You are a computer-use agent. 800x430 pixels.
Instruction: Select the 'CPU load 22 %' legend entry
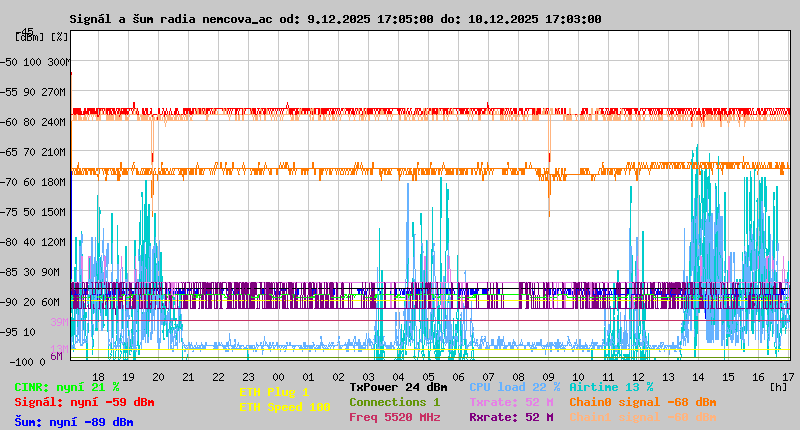click(x=515, y=386)
